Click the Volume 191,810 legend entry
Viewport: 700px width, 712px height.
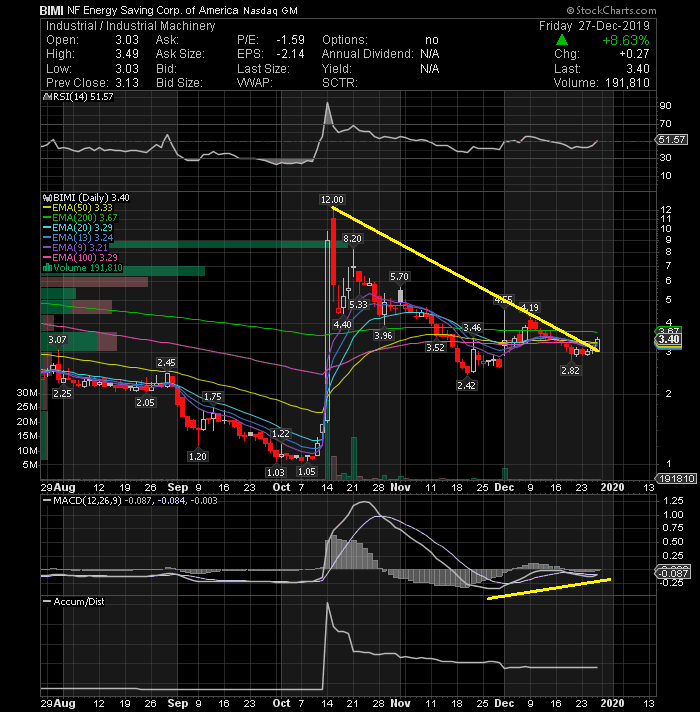[x=83, y=267]
